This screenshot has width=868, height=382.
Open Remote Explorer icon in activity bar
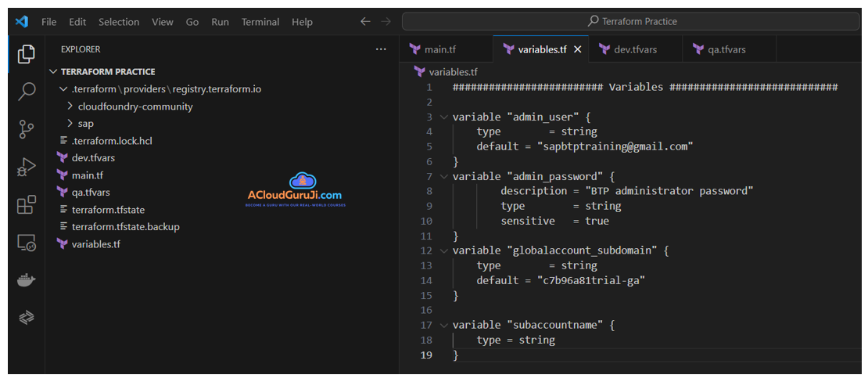(x=27, y=243)
